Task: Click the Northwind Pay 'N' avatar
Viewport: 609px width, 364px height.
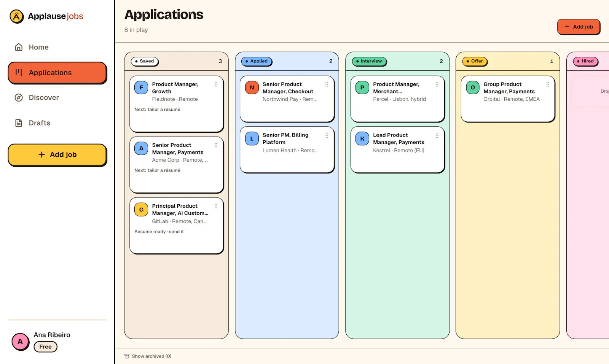Action: pyautogui.click(x=252, y=87)
